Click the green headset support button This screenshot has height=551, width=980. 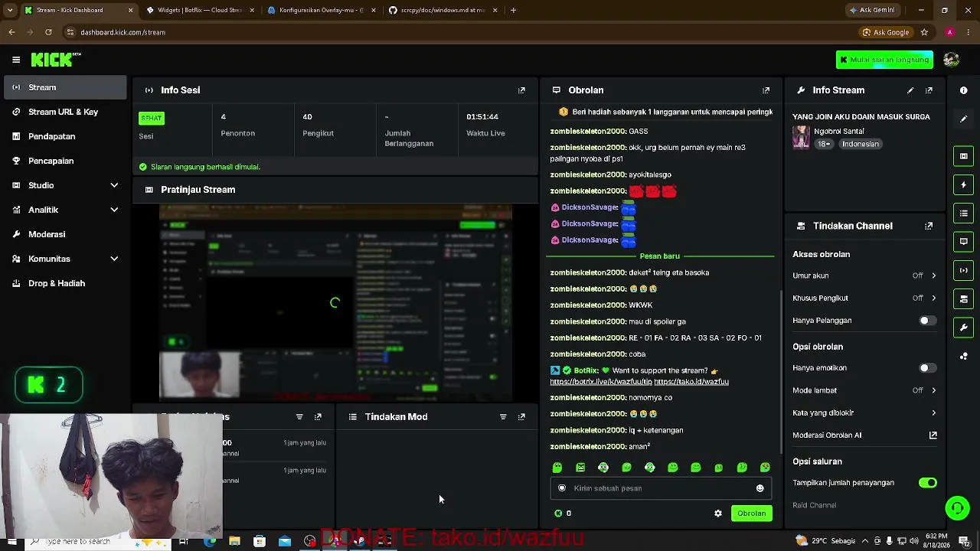(x=957, y=507)
